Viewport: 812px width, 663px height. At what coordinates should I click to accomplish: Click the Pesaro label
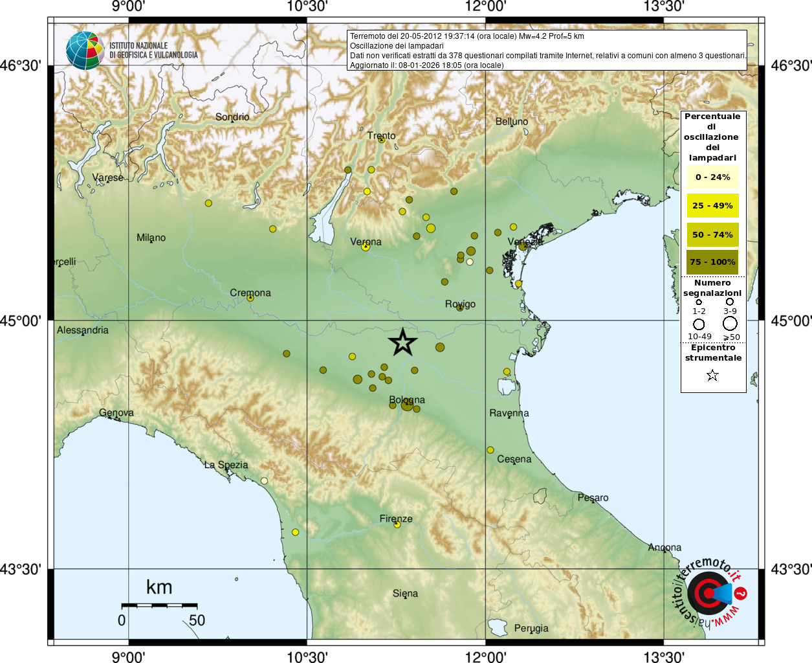click(x=593, y=497)
